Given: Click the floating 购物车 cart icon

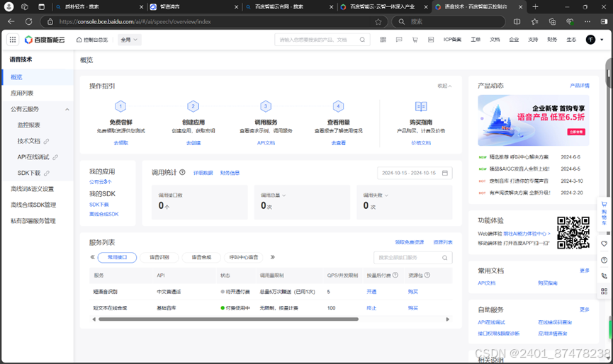Looking at the screenshot, I should 604,214.
